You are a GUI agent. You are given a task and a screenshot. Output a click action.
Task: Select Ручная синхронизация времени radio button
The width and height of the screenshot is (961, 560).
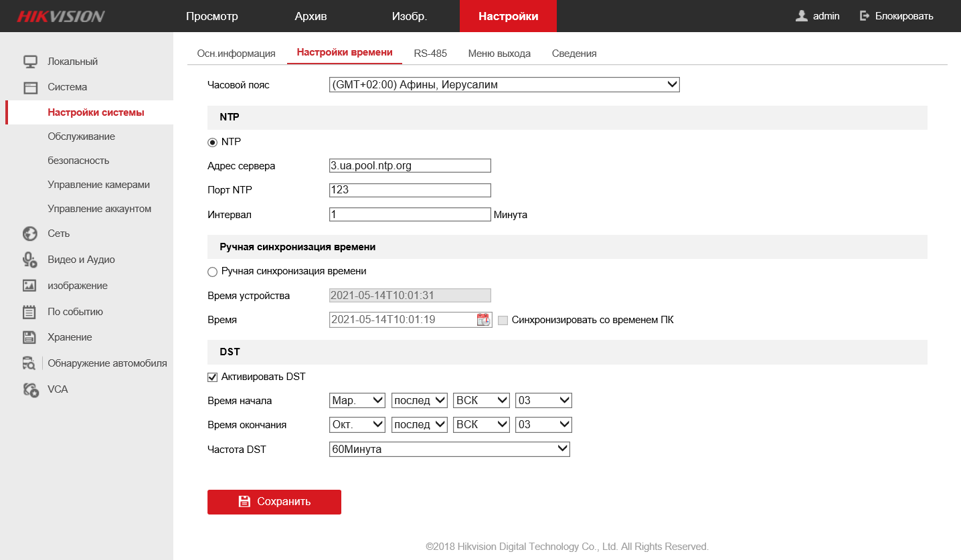click(x=213, y=272)
